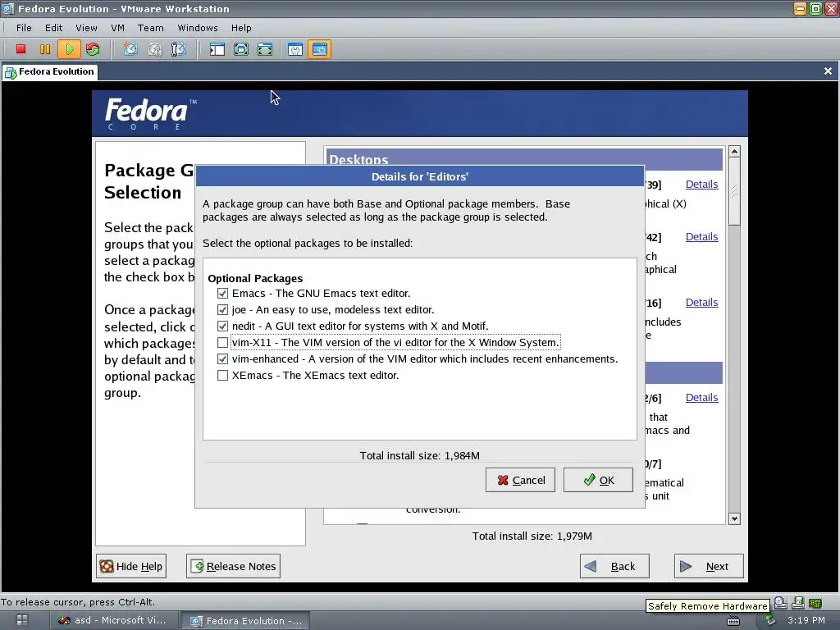
Task: Open the View menu
Action: 86,28
